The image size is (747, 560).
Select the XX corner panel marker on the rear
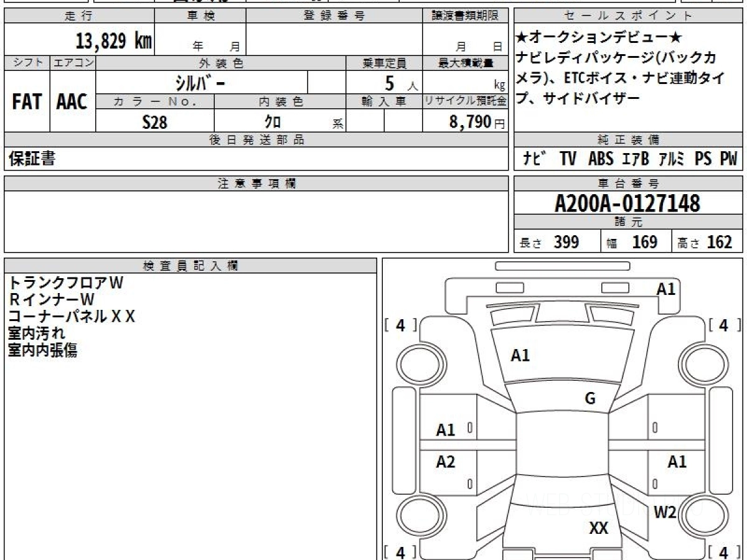pyautogui.click(x=599, y=528)
